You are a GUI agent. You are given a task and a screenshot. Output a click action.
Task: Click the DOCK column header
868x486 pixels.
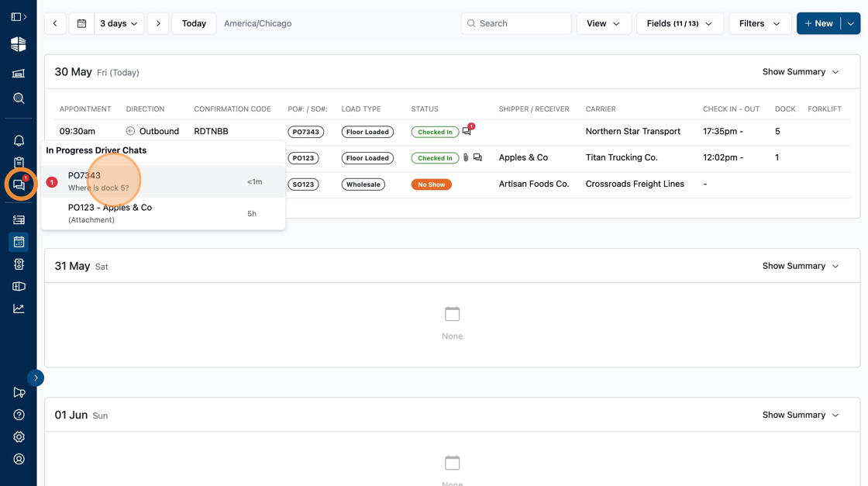(x=785, y=109)
